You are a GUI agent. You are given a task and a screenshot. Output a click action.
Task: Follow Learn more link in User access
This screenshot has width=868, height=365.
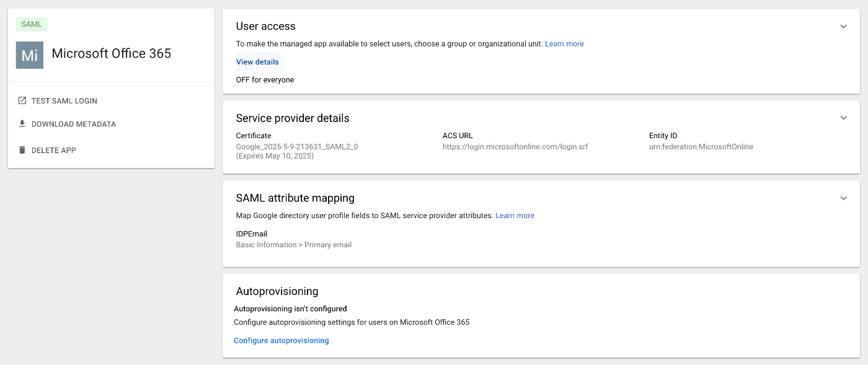tap(564, 44)
